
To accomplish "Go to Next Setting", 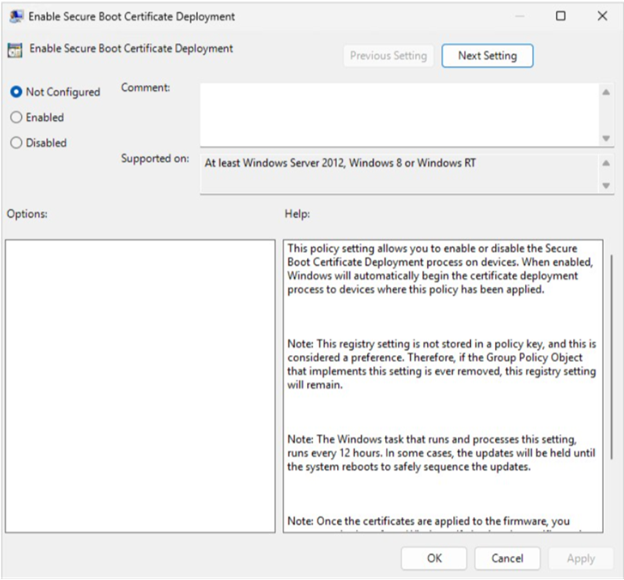I will [487, 56].
